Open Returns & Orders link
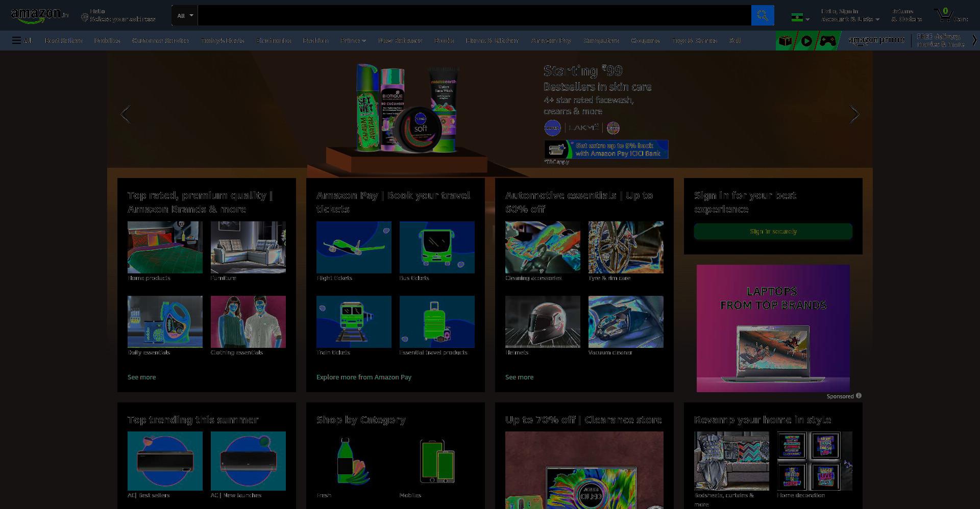This screenshot has height=509, width=980. click(906, 15)
